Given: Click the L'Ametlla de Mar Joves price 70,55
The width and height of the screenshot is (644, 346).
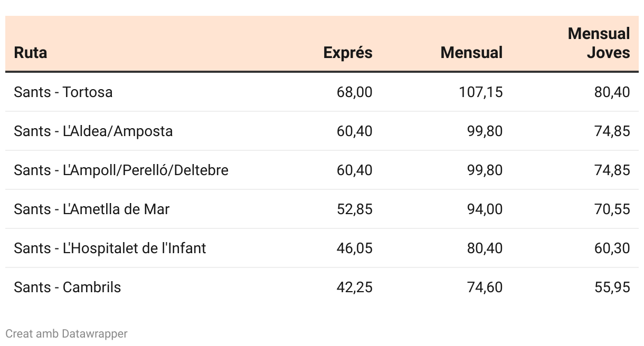Looking at the screenshot, I should point(612,209).
